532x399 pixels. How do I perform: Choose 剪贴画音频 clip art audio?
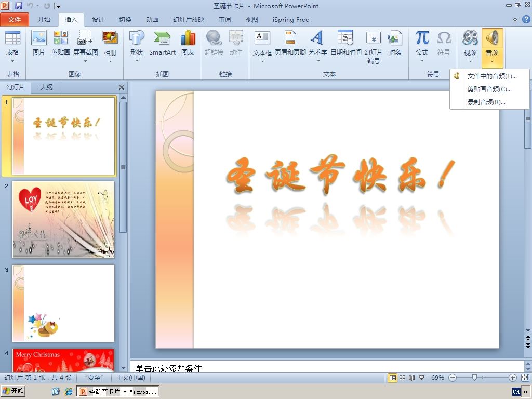pos(489,89)
